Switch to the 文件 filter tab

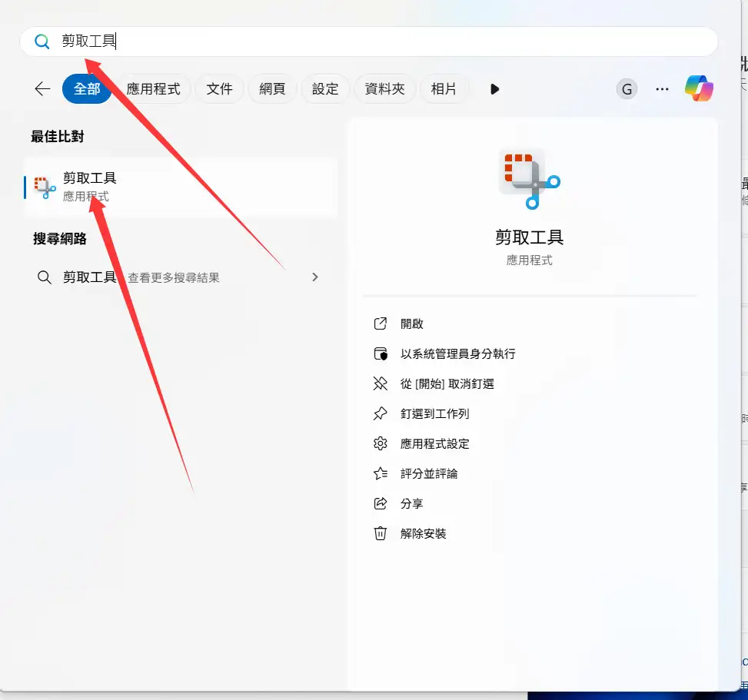click(x=219, y=88)
